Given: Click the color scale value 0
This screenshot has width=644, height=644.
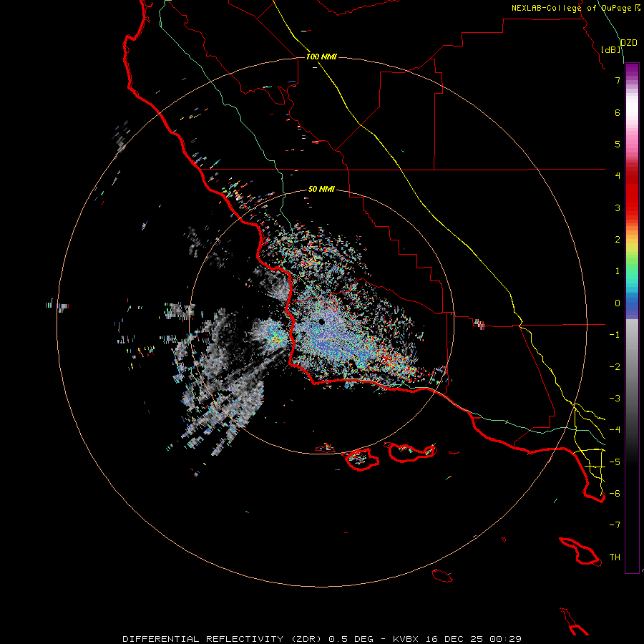Looking at the screenshot, I should pos(618,303).
